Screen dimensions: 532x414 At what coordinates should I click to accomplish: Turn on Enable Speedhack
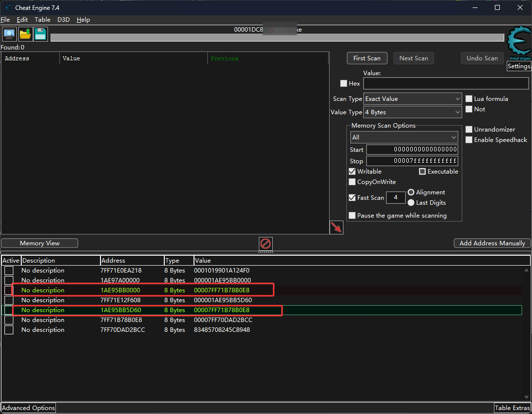(469, 139)
